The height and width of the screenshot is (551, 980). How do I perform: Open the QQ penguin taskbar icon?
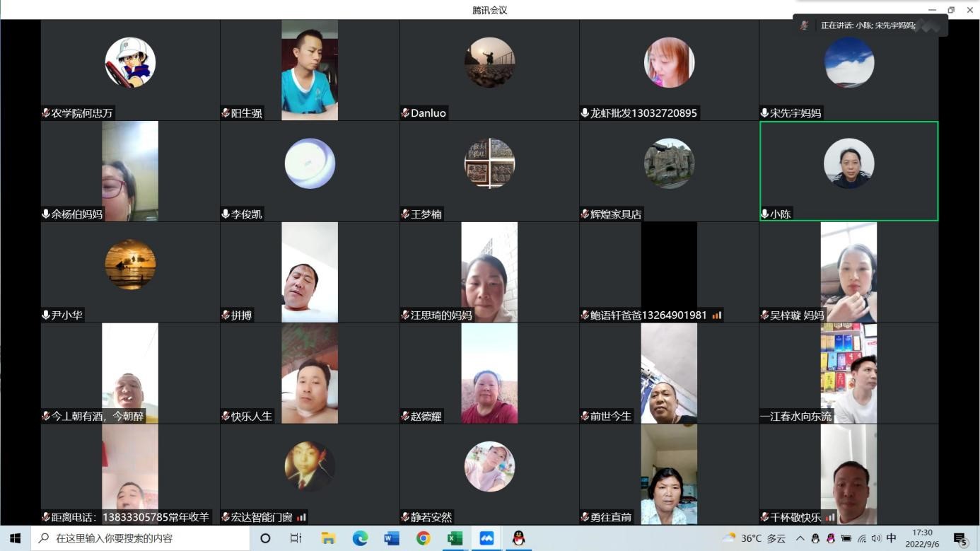click(x=518, y=538)
